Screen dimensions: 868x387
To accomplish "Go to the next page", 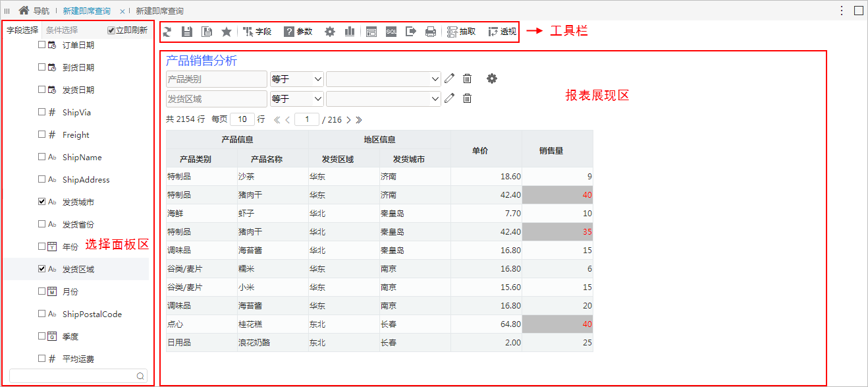I will pos(348,120).
